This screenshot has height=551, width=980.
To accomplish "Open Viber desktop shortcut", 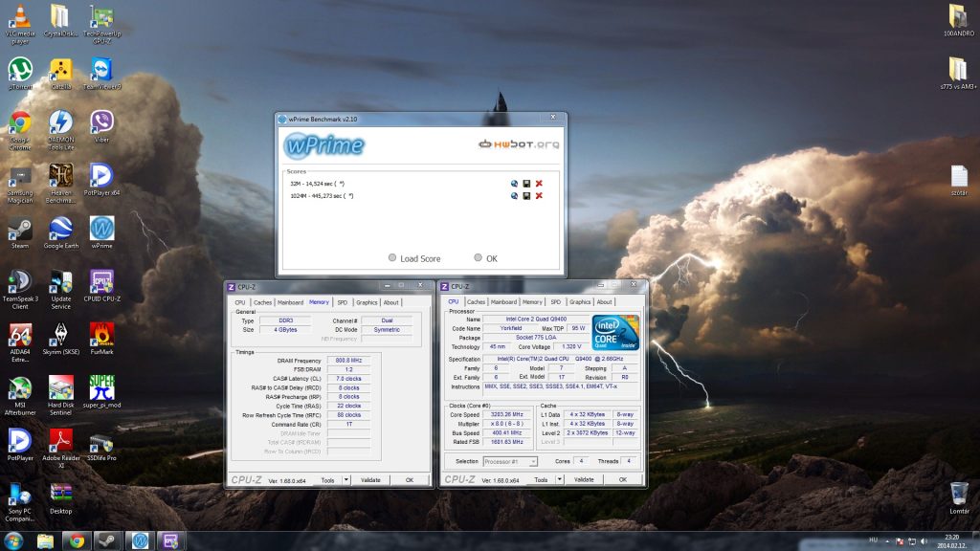I will [x=101, y=127].
